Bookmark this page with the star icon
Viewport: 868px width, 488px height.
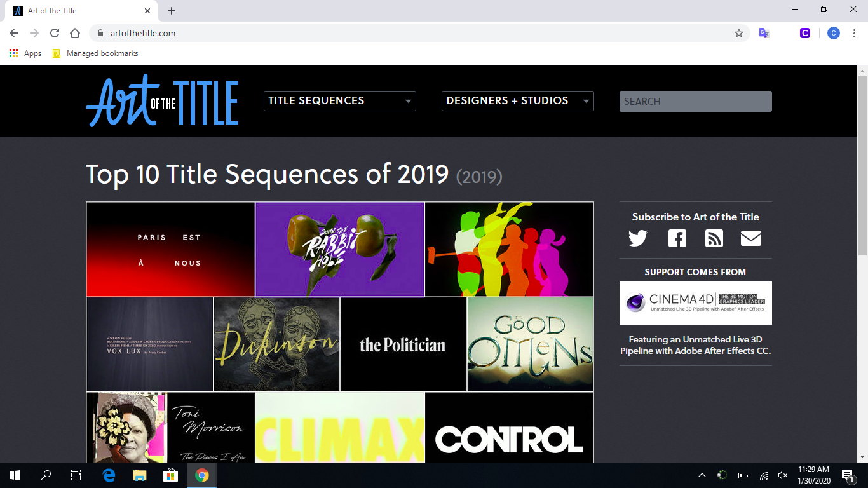(739, 33)
